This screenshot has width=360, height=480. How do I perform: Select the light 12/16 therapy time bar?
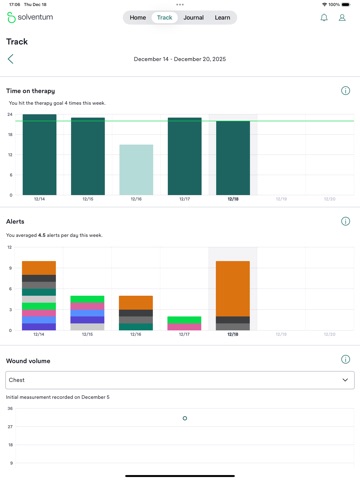[136, 170]
